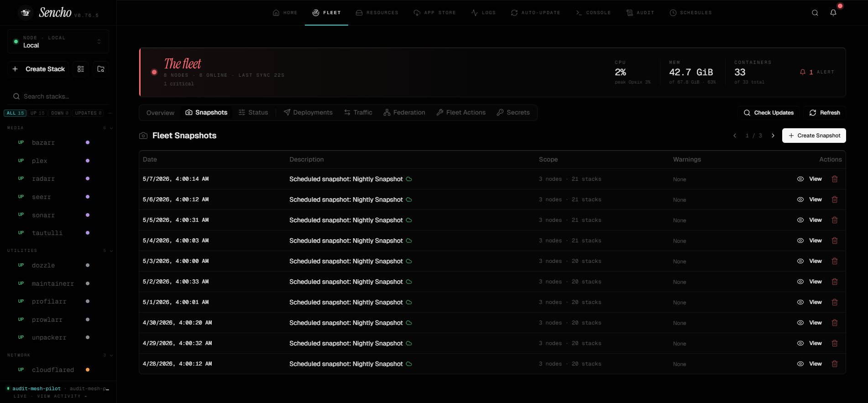View the 5/1/2026 snapshot via eye icon

(800, 302)
